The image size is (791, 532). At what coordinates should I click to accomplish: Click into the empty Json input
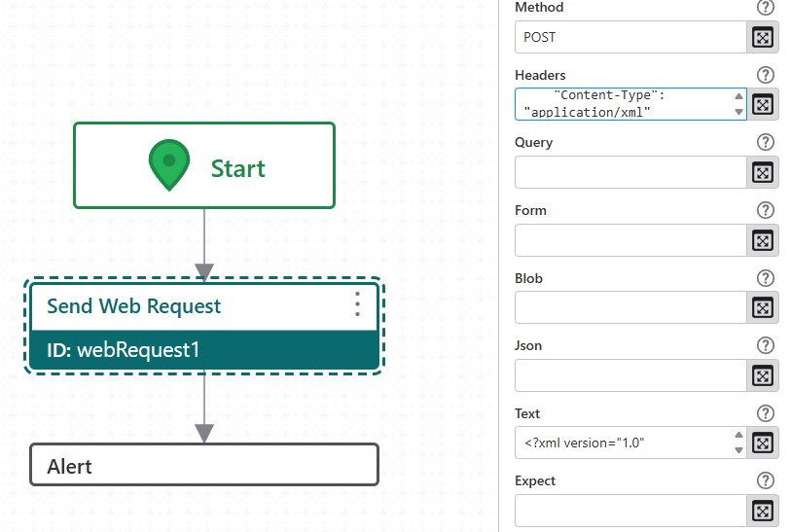pyautogui.click(x=630, y=375)
